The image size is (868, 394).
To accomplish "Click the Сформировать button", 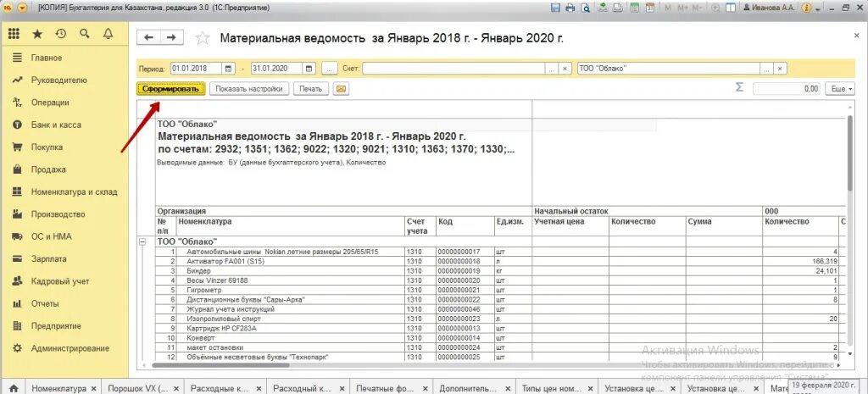I will [x=171, y=88].
